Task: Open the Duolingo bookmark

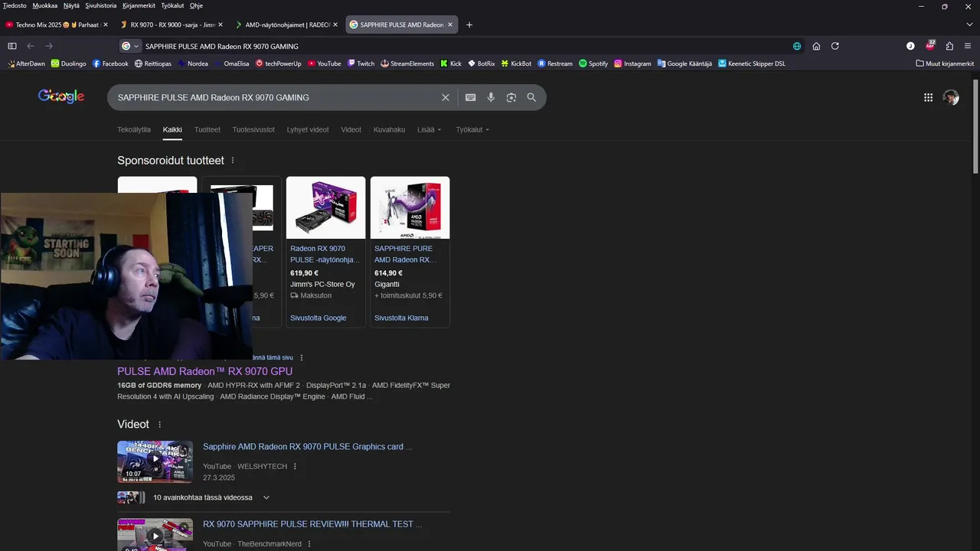Action: pos(69,64)
